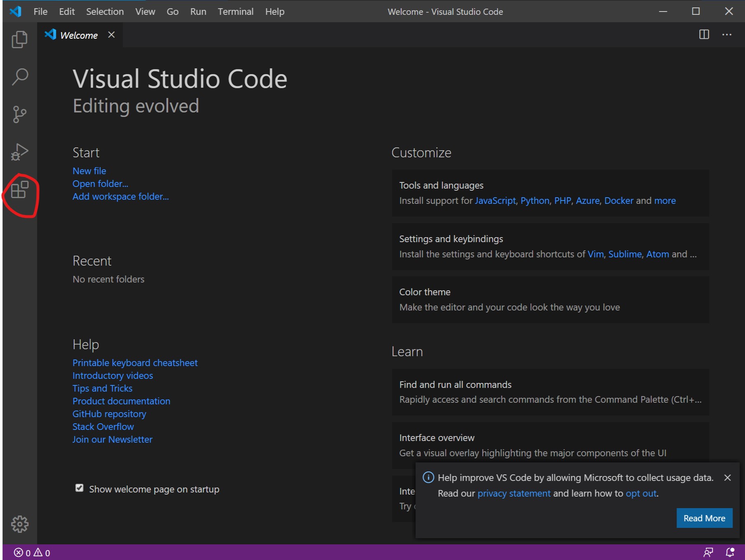The height and width of the screenshot is (560, 745).
Task: Open the Go menu
Action: pos(173,12)
